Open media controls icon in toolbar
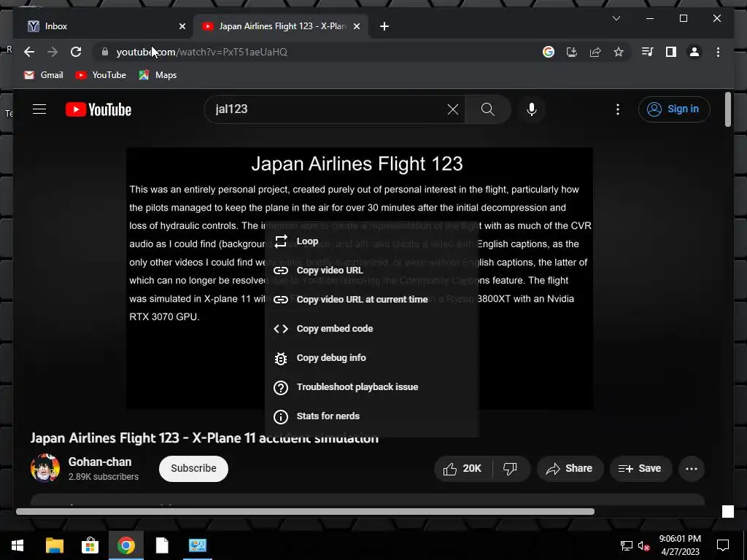 [x=648, y=52]
